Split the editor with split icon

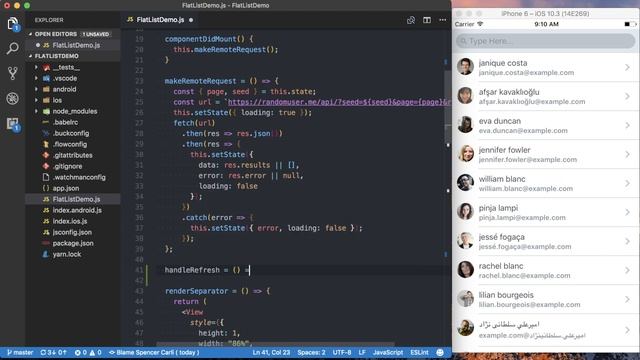(427, 20)
